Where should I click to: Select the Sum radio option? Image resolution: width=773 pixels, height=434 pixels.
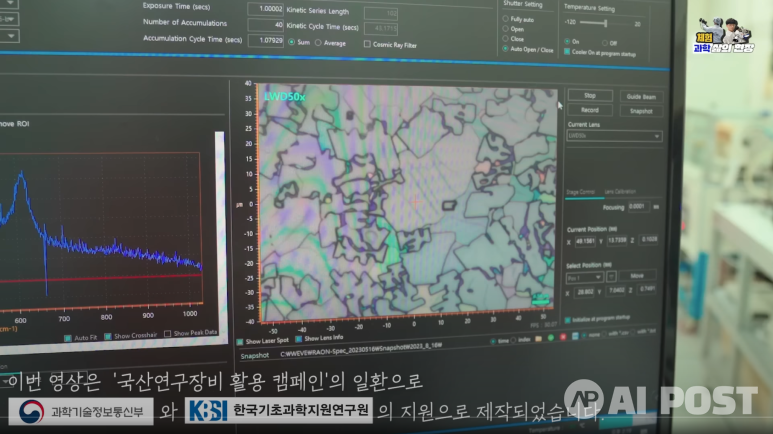tap(292, 42)
